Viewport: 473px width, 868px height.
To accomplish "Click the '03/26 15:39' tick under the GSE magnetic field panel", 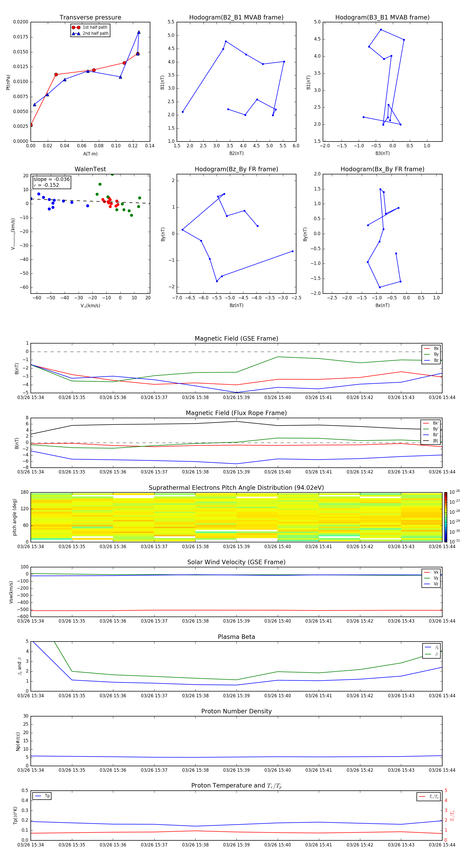I will pyautogui.click(x=236, y=398).
